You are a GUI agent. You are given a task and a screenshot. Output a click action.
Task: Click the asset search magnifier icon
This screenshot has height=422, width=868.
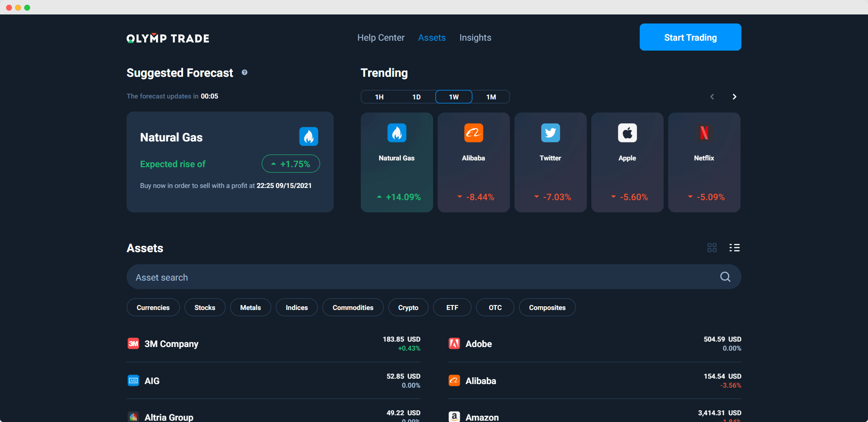pyautogui.click(x=725, y=277)
